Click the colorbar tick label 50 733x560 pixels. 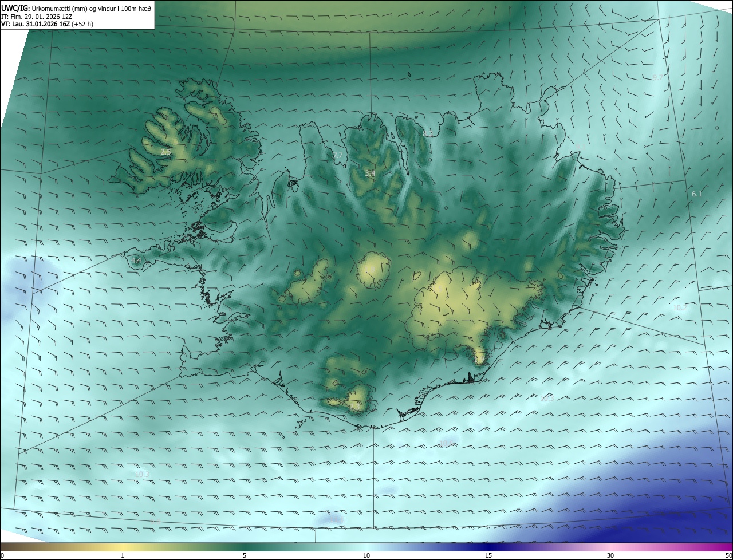click(728, 556)
